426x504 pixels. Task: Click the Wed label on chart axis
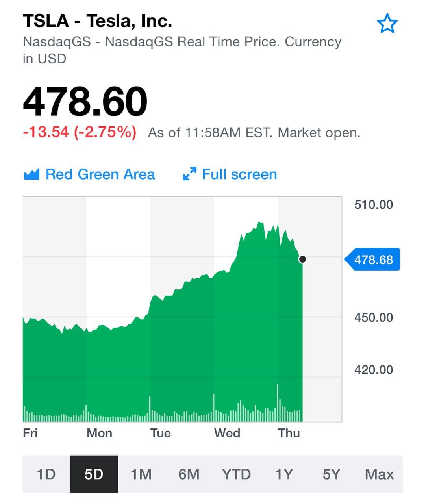pos(227,433)
